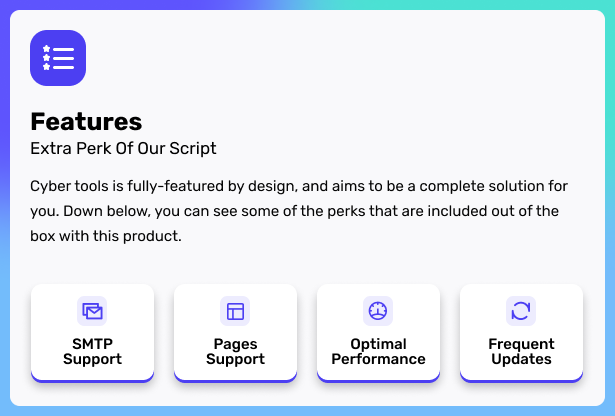Click the Features heading
The width and height of the screenshot is (615, 416).
coord(86,122)
